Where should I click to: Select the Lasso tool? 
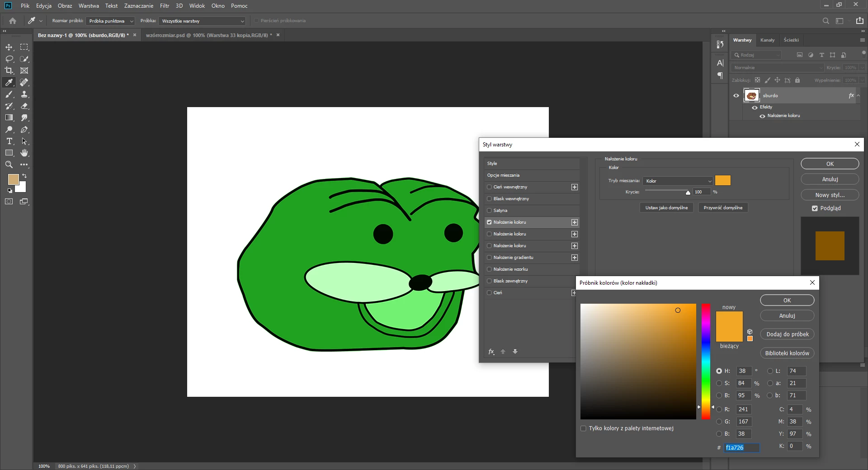point(9,59)
